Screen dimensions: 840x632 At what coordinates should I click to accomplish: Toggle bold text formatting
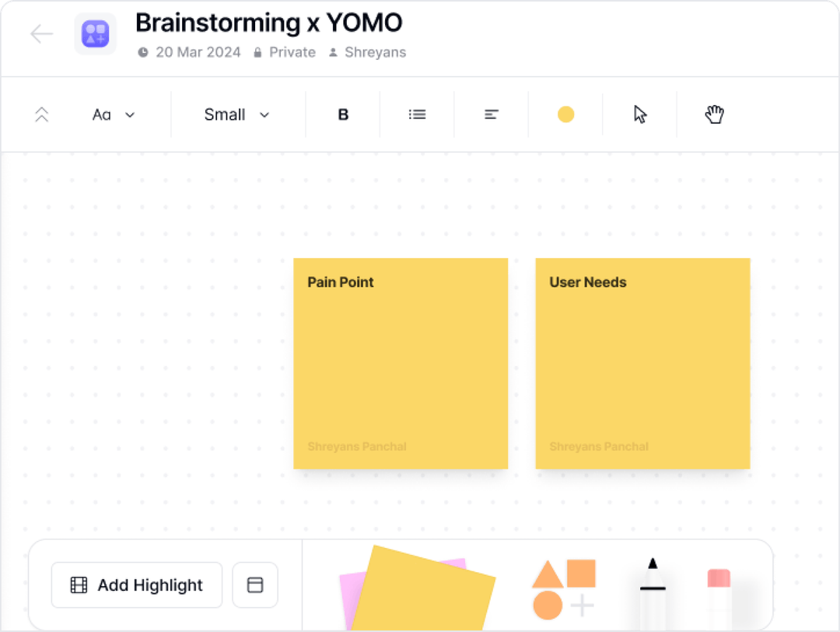(x=343, y=113)
